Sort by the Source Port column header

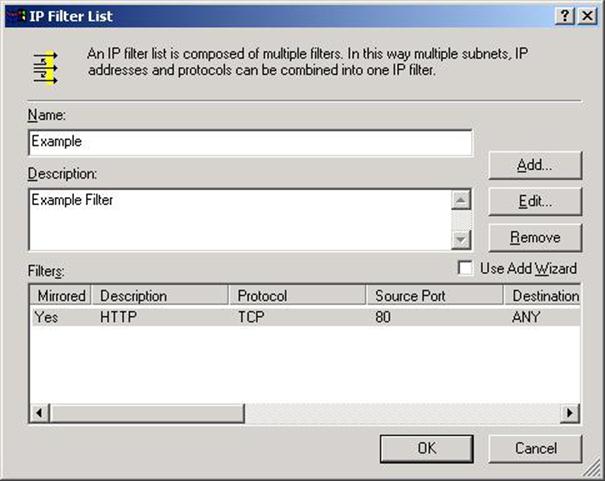pos(434,296)
